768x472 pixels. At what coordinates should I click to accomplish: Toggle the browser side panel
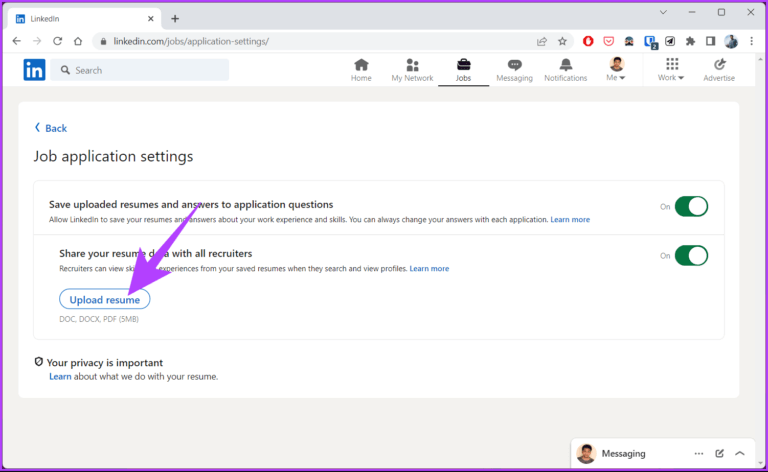(x=711, y=41)
